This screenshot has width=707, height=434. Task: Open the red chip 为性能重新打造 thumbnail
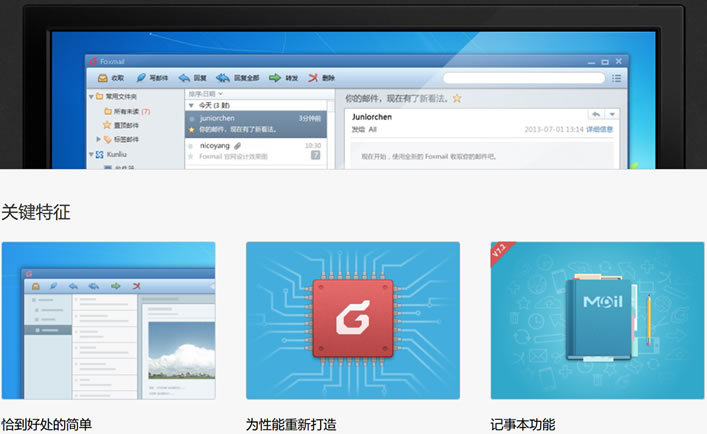click(x=353, y=320)
